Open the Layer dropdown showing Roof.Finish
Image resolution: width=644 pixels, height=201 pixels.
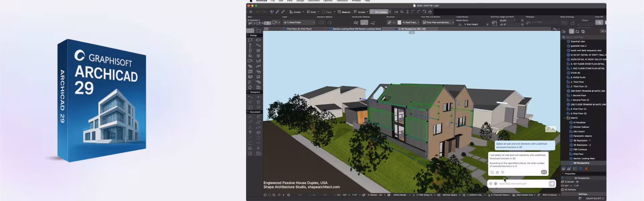(299, 22)
